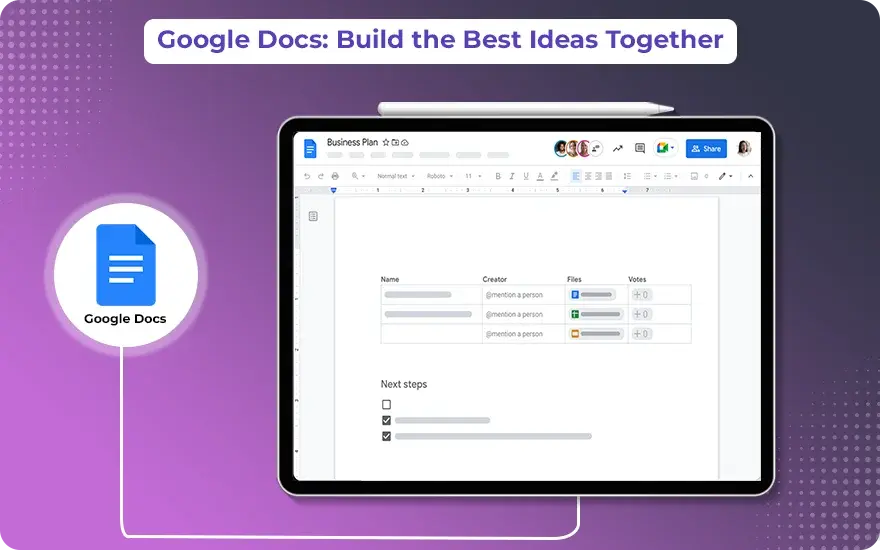
Task: Print the document using printer icon
Action: pos(335,176)
